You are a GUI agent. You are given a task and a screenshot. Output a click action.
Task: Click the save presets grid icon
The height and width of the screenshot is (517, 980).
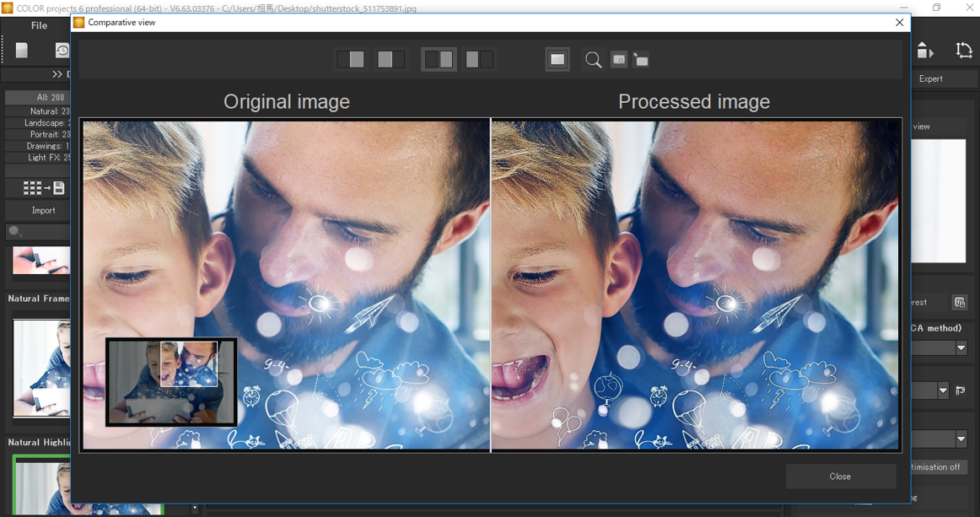point(43,188)
